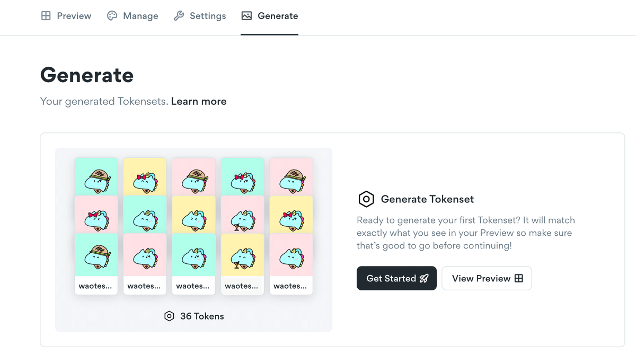Click the hexagon icon beside 36 Tokens
The image size is (636, 364).
(x=169, y=316)
